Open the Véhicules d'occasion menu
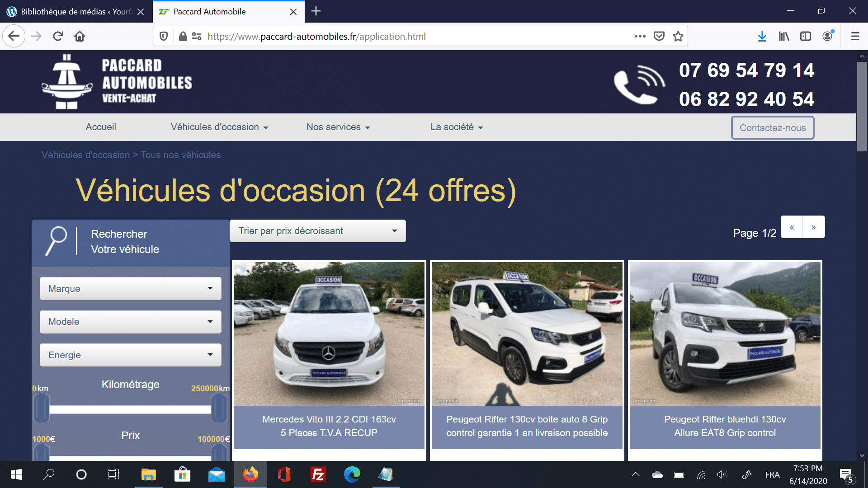The height and width of the screenshot is (488, 868). tap(219, 127)
